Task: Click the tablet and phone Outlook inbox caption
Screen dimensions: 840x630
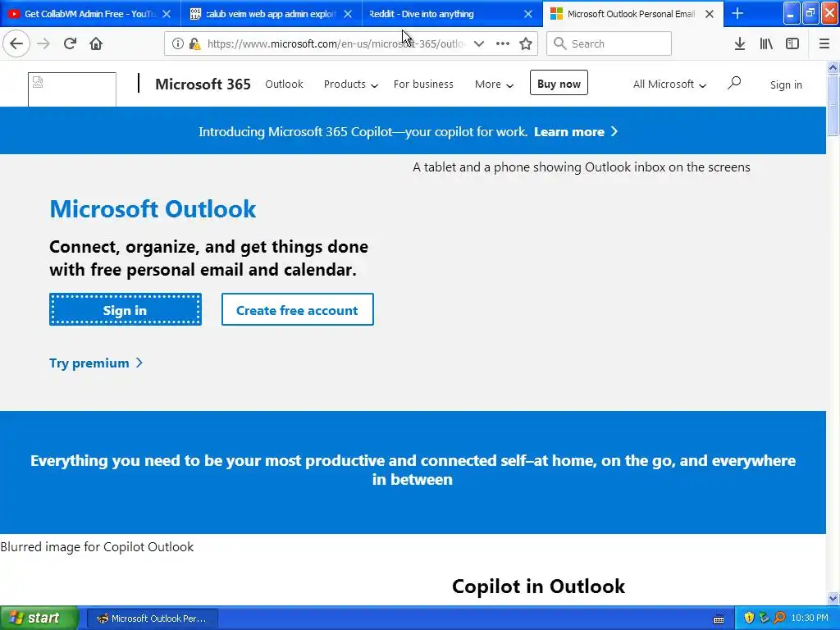Action: coord(582,167)
